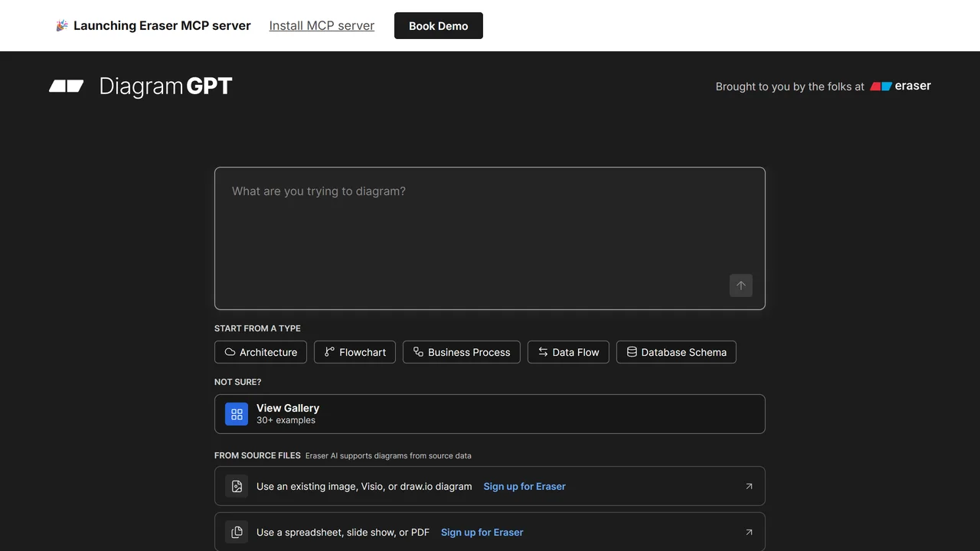Click the '30+ examples' subtitle
The height and width of the screenshot is (551, 980).
click(x=286, y=420)
